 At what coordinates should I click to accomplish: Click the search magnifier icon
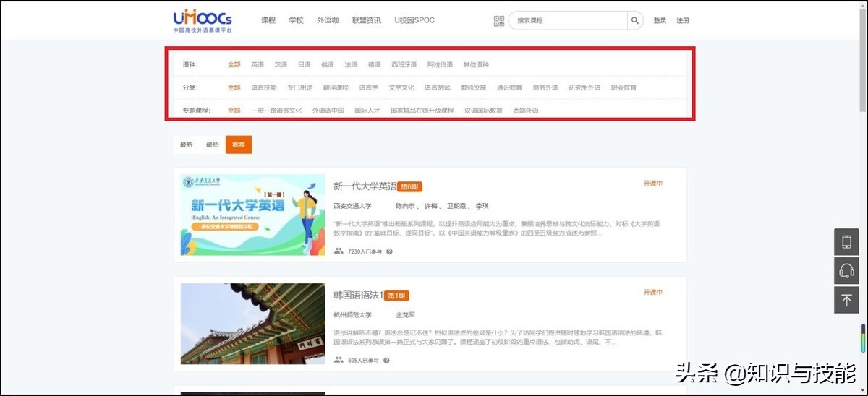[x=634, y=20]
